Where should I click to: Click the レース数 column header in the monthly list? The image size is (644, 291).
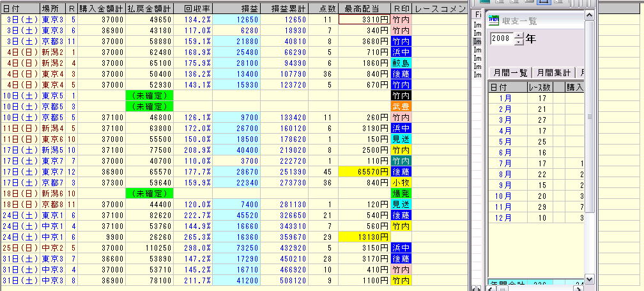point(540,87)
